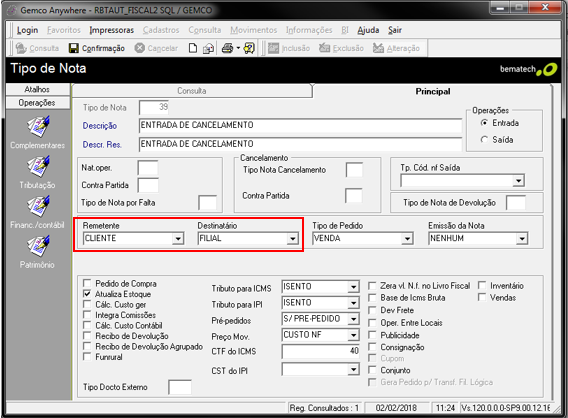Screen dimensions: 568x418
Task: Open the Complementares sidebar icon
Action: tap(38, 127)
